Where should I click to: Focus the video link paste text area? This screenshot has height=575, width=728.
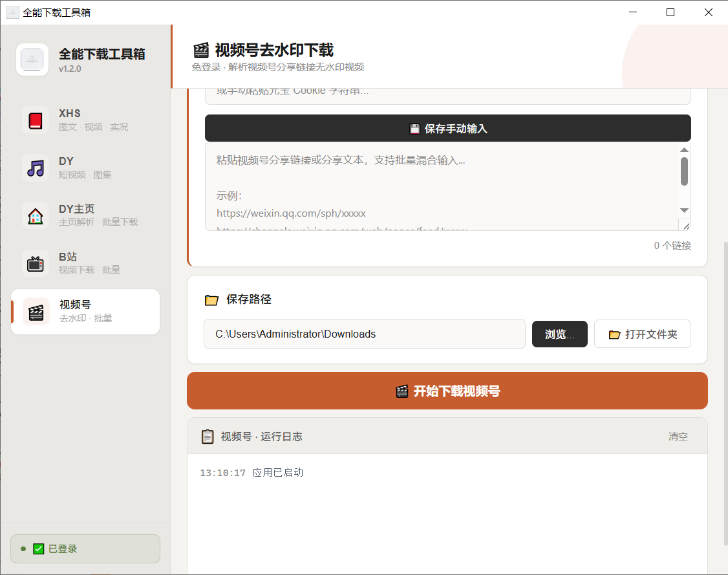(x=442, y=186)
